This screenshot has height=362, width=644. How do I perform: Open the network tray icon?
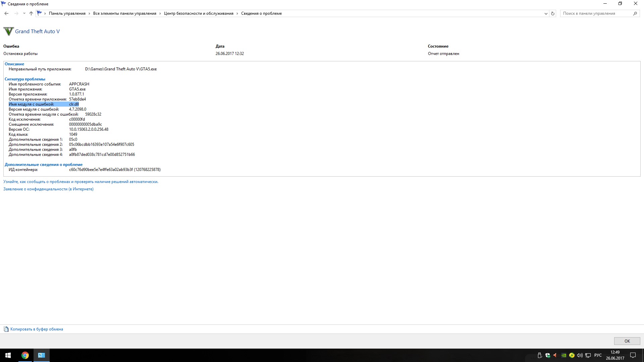tap(588, 355)
